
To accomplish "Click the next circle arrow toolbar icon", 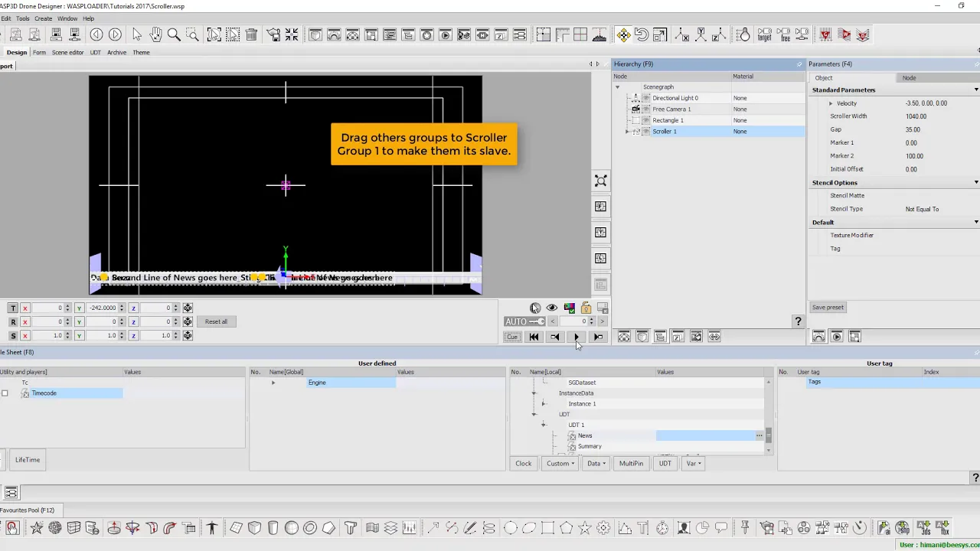I will click(115, 34).
